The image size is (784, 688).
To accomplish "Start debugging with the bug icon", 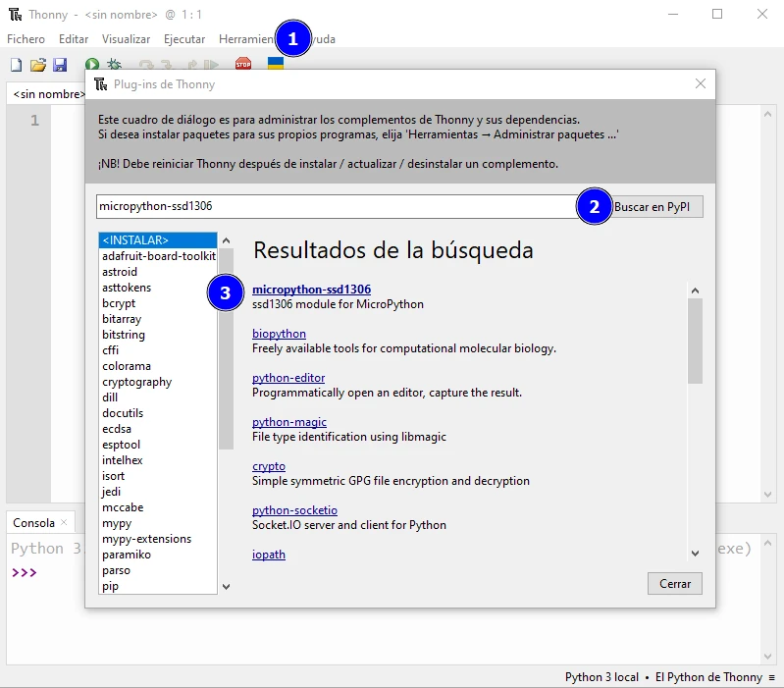I will pyautogui.click(x=115, y=64).
